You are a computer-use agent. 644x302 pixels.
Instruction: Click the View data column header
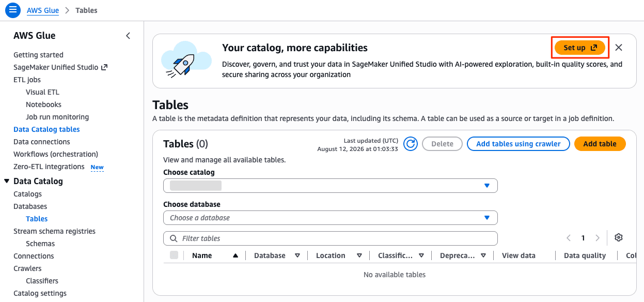(519, 255)
